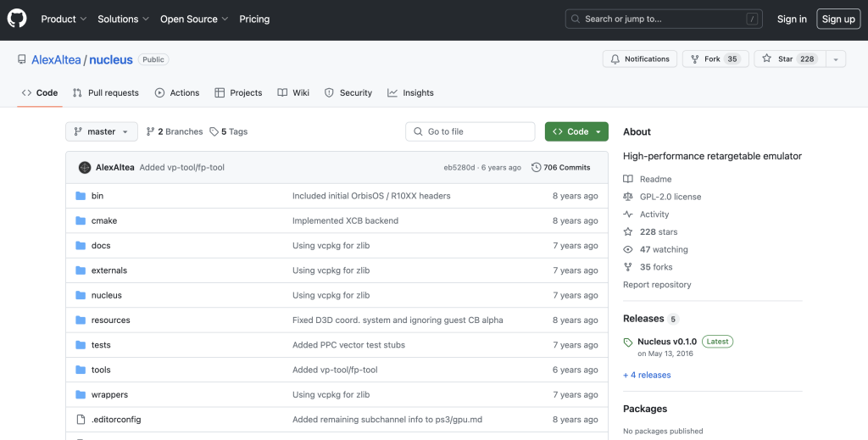868x440 pixels.
Task: Switch to Pull requests tab
Action: tap(106, 93)
